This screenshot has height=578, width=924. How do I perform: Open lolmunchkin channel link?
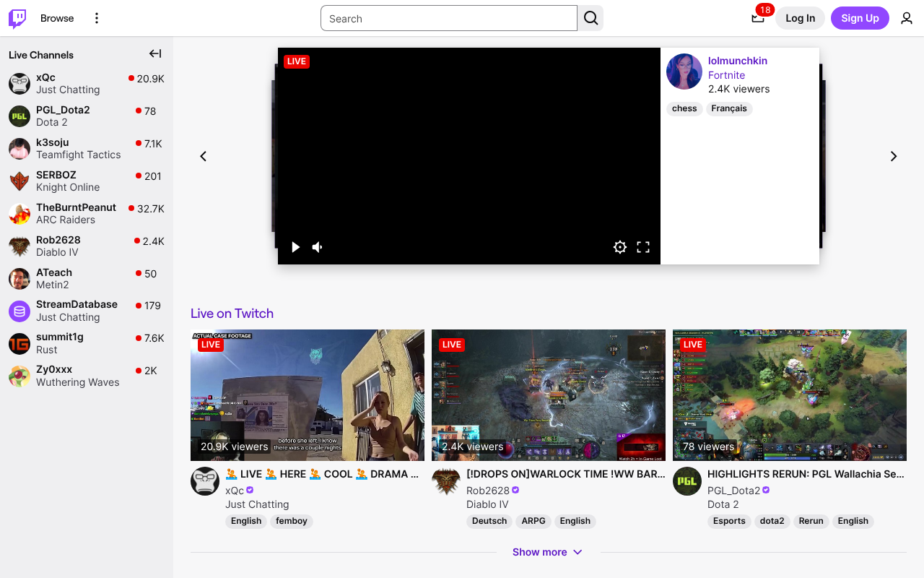tap(738, 61)
